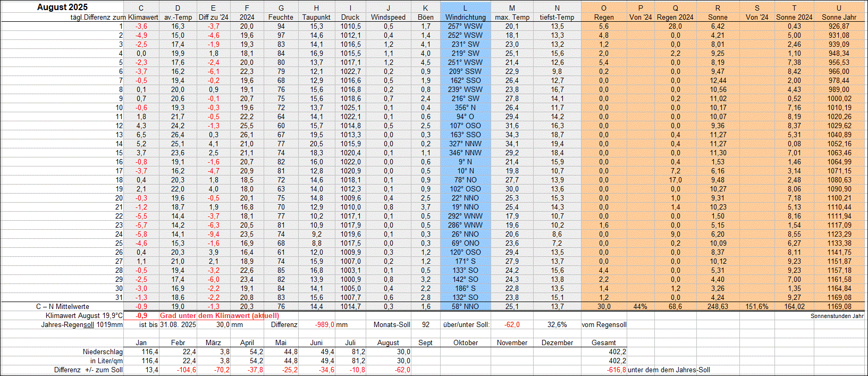Select the "Windspeed" column header
This screenshot has width=868, height=376.
(x=388, y=17)
